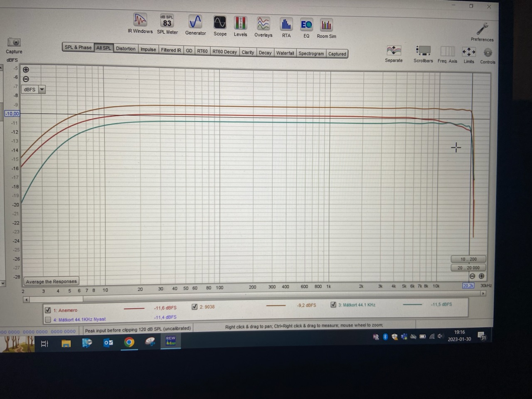Zoom out vertical axis minus icon
532x399 pixels.
coord(26,79)
